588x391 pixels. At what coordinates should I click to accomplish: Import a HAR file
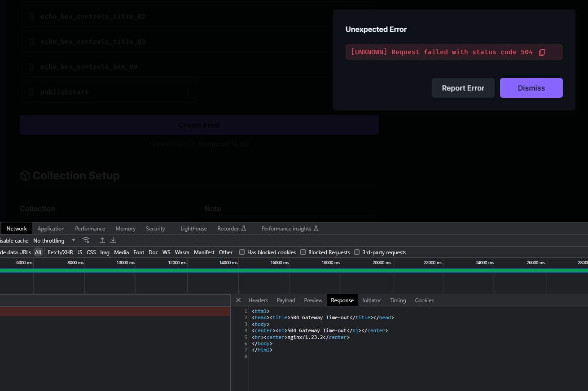[x=102, y=240]
